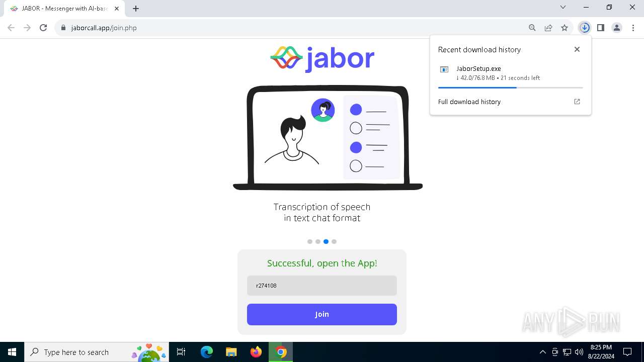Select the JaborSetup.exe download entry
Viewport: 644px width, 362px height.
(x=510, y=73)
